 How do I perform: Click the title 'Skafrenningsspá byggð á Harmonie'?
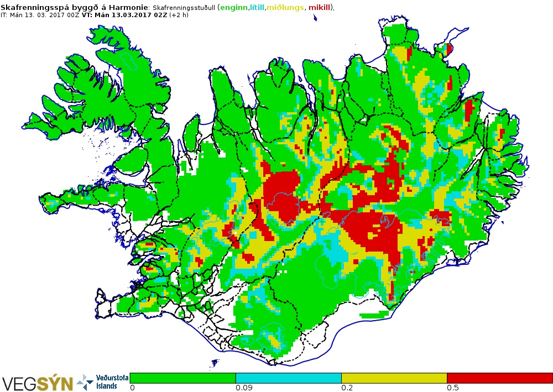pyautogui.click(x=74, y=7)
